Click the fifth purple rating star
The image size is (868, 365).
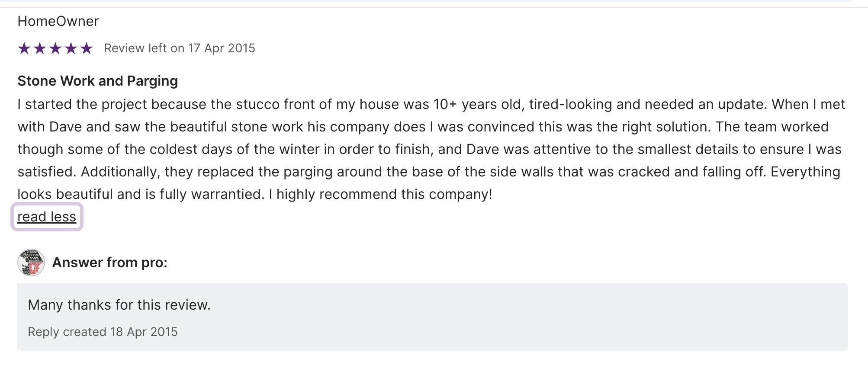click(87, 48)
